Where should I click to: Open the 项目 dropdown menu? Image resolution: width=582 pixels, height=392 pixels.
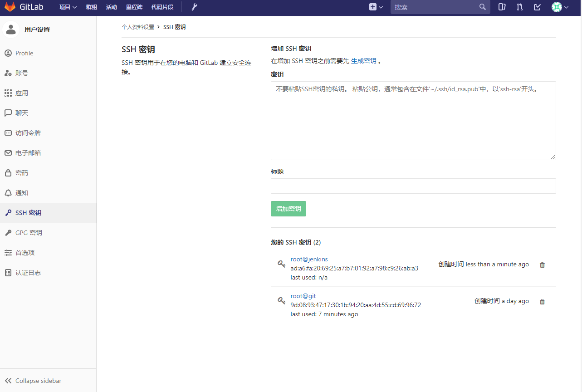[x=67, y=7]
